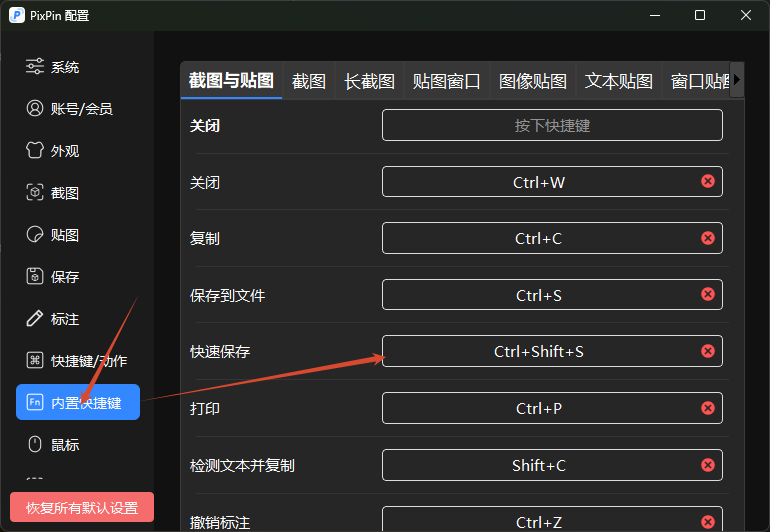
Task: Edit the Ctrl+Z field for 撤销标注
Action: [x=552, y=520]
